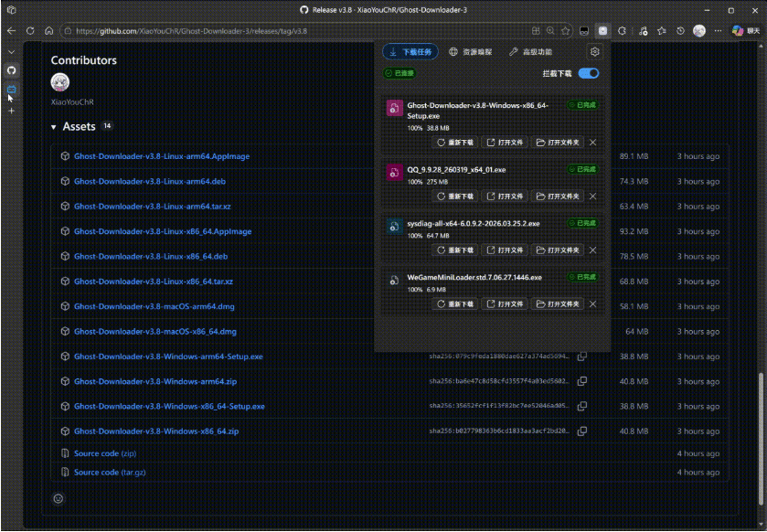Add reaction with the smiley icon

click(x=59, y=499)
